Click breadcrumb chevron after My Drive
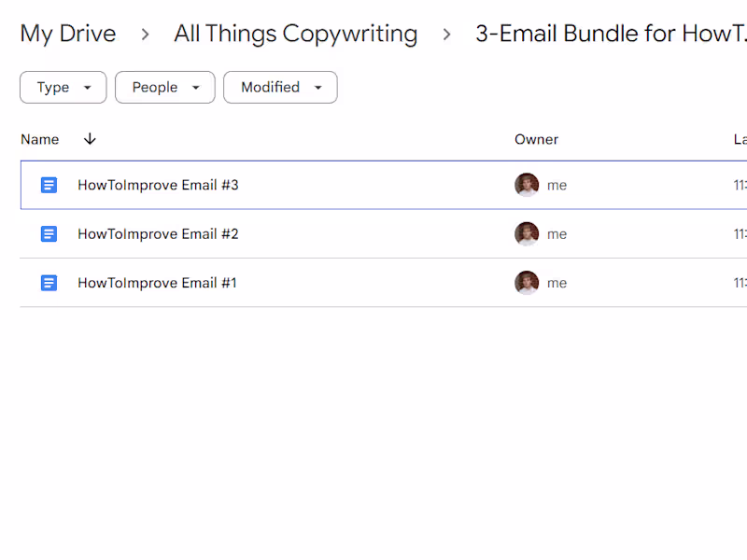This screenshot has height=560, width=747. (145, 35)
